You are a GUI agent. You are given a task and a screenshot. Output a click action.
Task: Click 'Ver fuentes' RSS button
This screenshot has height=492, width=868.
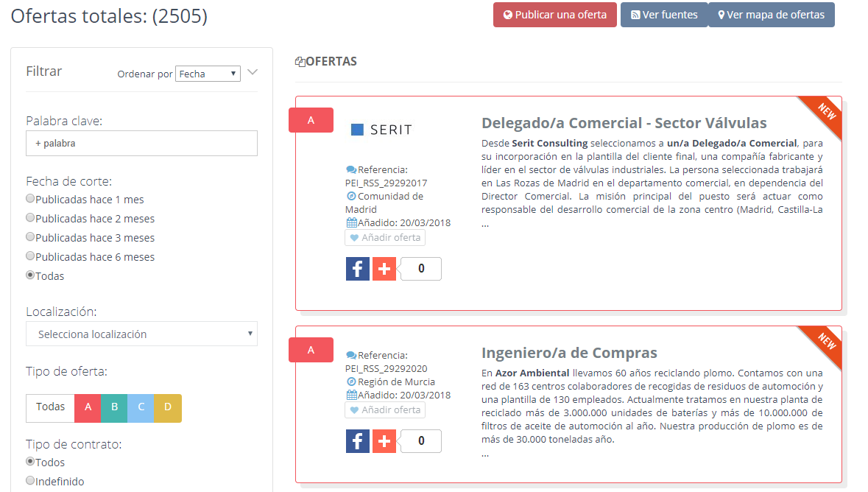(x=664, y=15)
